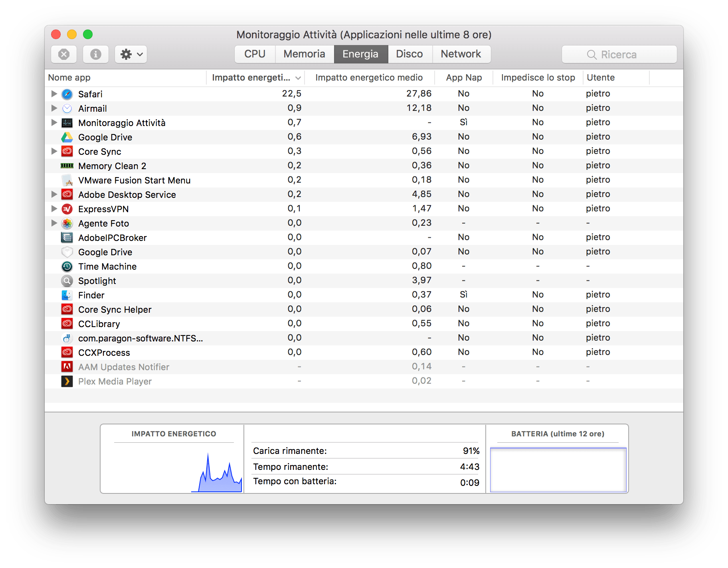
Task: Sort by Nome app column header
Action: click(x=125, y=78)
